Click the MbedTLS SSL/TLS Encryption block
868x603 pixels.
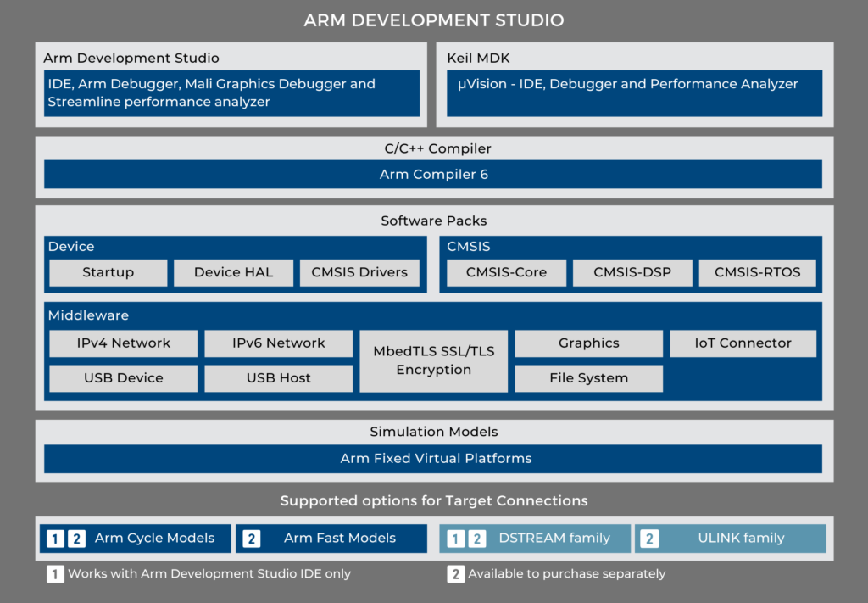(x=433, y=360)
